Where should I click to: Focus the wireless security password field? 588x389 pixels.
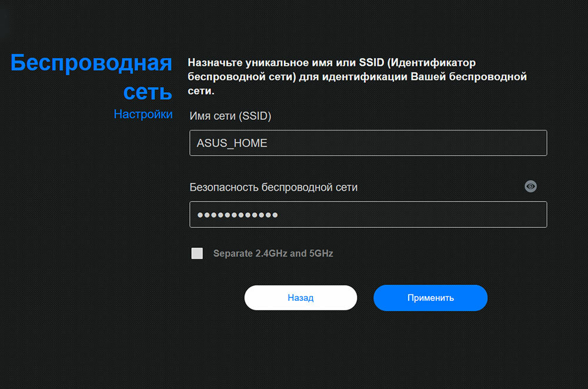click(368, 214)
